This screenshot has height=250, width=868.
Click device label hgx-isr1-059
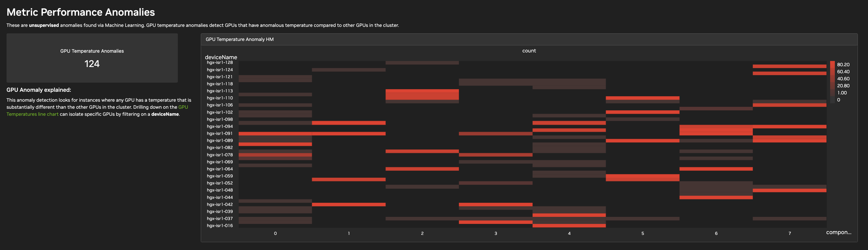pyautogui.click(x=220, y=176)
